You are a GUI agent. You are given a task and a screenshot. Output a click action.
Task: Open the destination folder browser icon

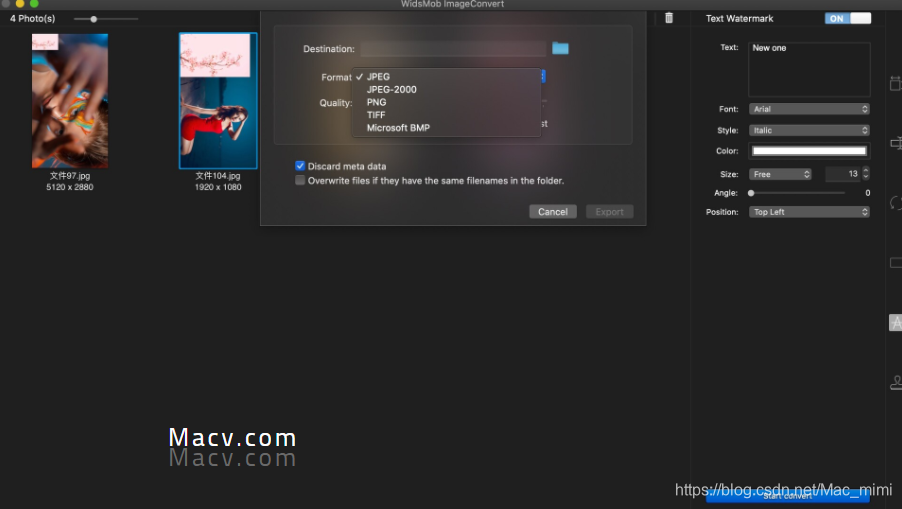pyautogui.click(x=560, y=48)
